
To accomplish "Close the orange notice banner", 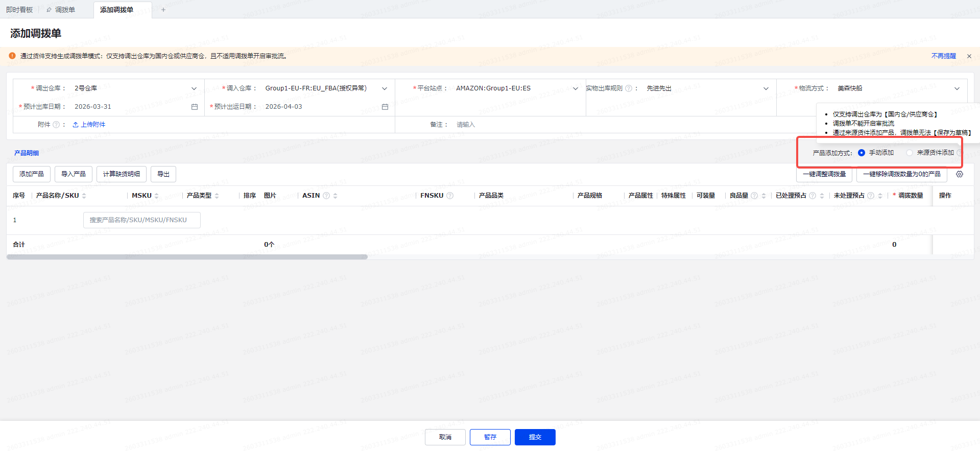I will coord(969,56).
